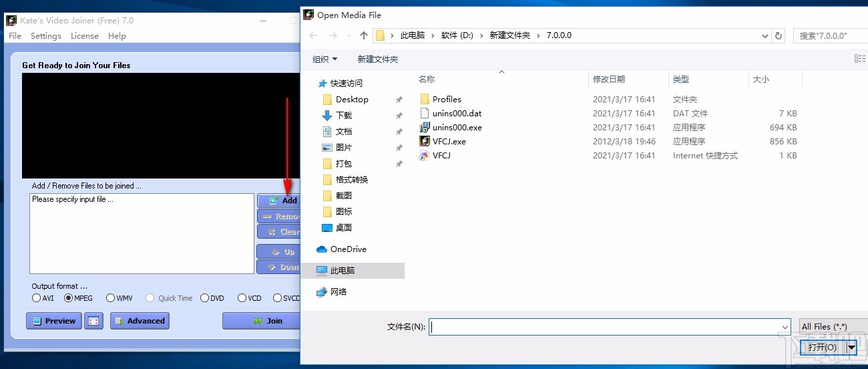Open 快速访问 in the sidebar
Screen dimensions: 868x369
[341, 84]
